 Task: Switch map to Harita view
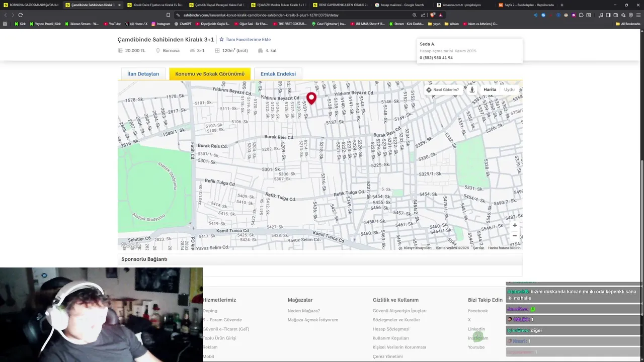coord(490,89)
